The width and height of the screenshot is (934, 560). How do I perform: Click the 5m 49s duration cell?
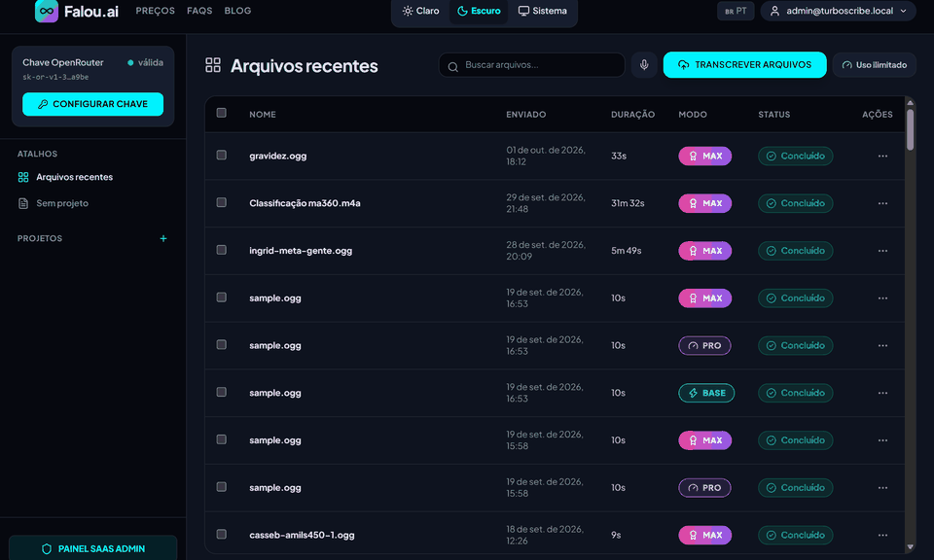[x=626, y=251]
